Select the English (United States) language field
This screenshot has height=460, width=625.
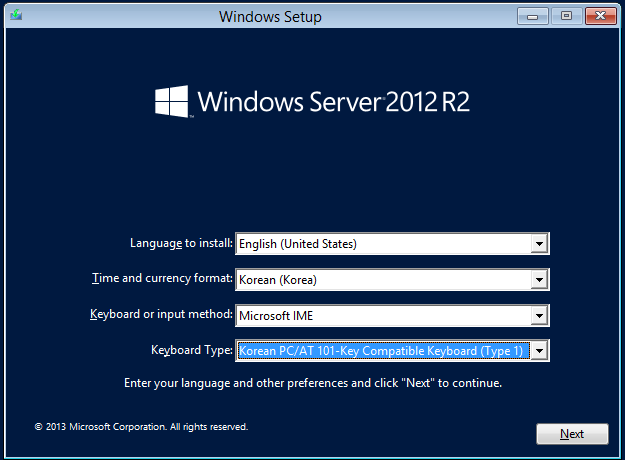coord(392,244)
